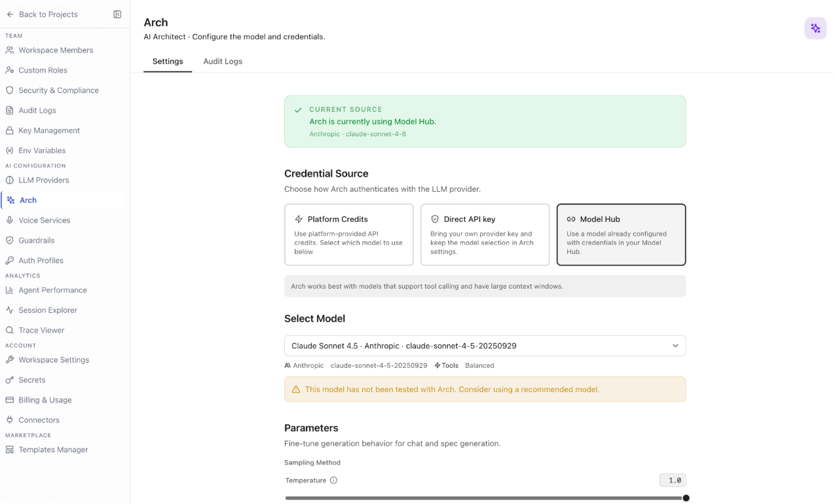
Task: Select the Direct API key credential source
Action: point(485,234)
